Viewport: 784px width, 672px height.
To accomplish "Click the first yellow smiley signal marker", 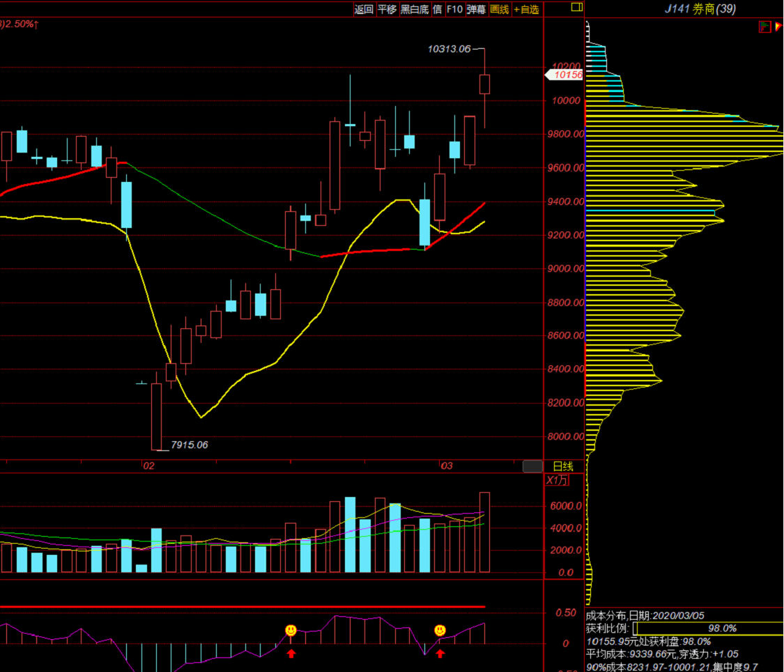I will [x=291, y=630].
